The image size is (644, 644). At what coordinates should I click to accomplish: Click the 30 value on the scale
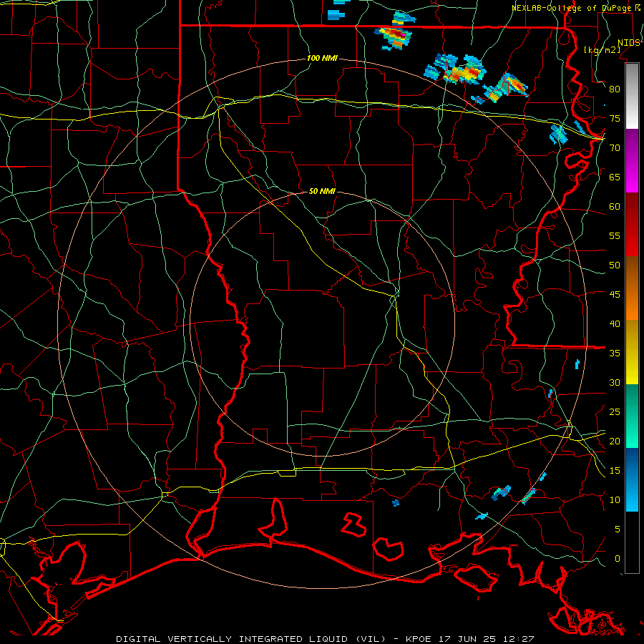(615, 382)
